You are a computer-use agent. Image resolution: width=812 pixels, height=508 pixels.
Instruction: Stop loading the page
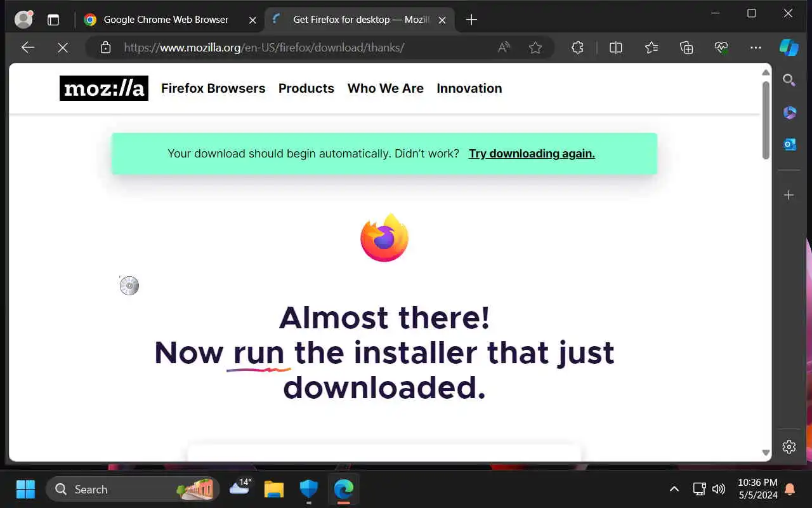pos(63,48)
